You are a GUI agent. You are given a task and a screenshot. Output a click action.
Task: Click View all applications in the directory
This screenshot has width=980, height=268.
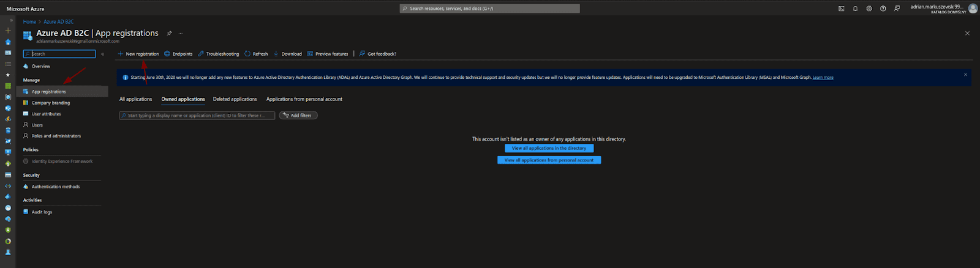549,148
